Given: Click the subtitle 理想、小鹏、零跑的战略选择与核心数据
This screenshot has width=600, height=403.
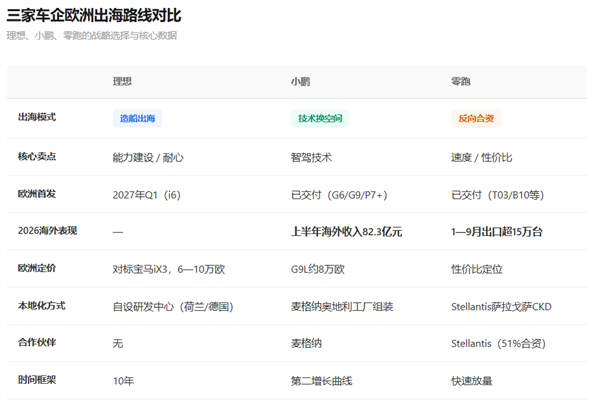Looking at the screenshot, I should point(92,36).
